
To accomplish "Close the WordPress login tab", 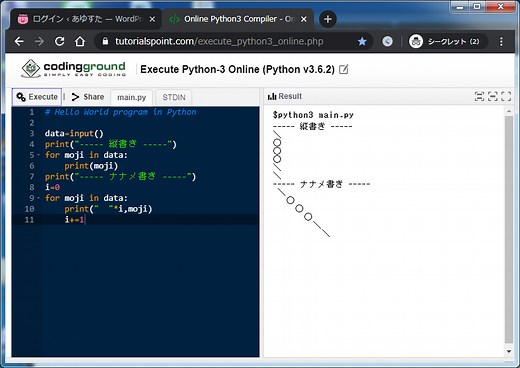I will pos(152,19).
